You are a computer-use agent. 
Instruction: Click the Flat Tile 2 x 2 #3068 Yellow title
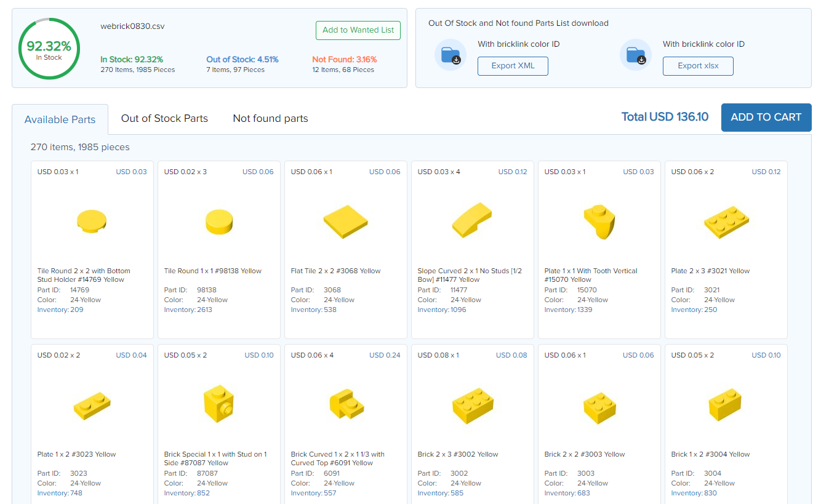click(336, 271)
